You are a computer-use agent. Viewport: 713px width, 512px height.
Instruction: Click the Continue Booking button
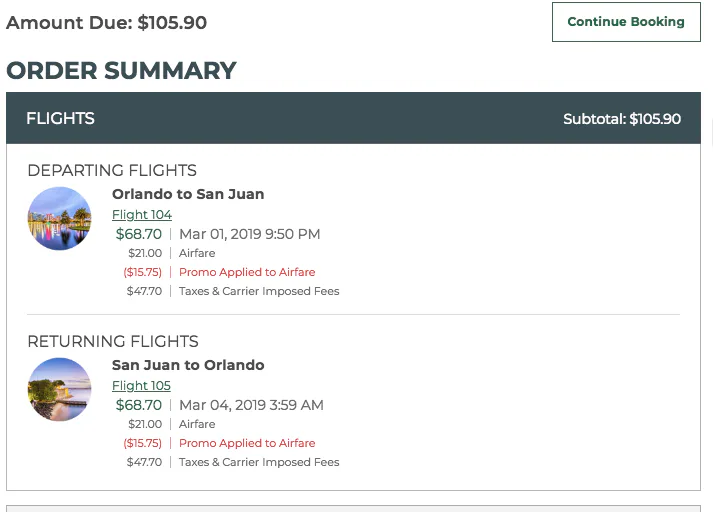point(626,22)
